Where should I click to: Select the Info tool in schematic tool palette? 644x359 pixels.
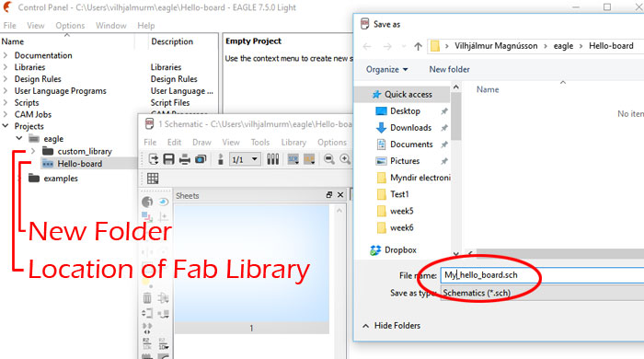click(147, 202)
